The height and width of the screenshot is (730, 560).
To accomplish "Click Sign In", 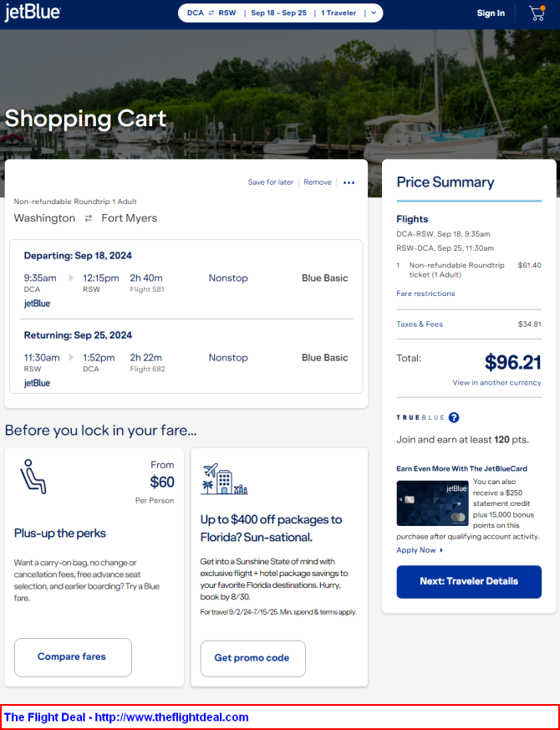I will [x=491, y=13].
